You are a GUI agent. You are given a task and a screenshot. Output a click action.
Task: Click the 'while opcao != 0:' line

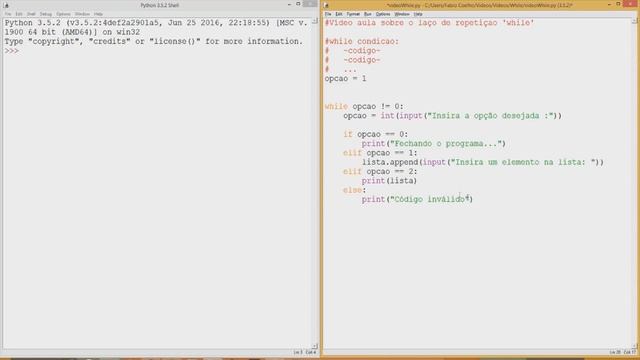click(x=364, y=106)
